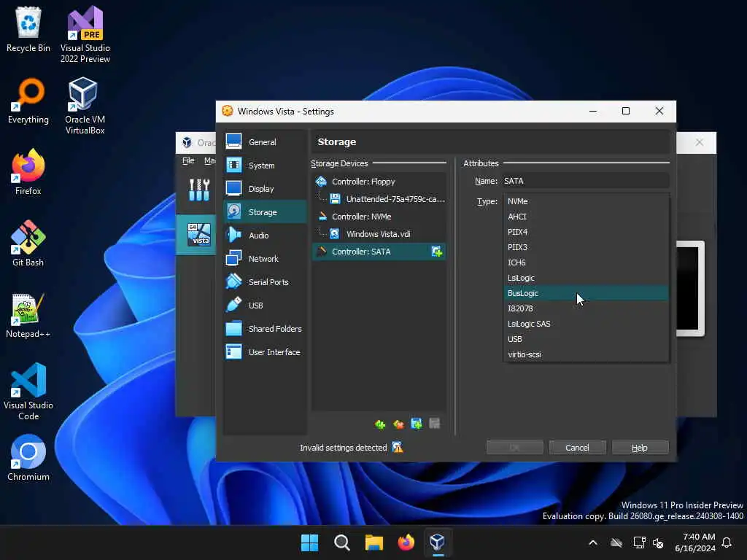Select Controller: NVMe in storage tree
Image resolution: width=747 pixels, height=560 pixels.
[379, 216]
